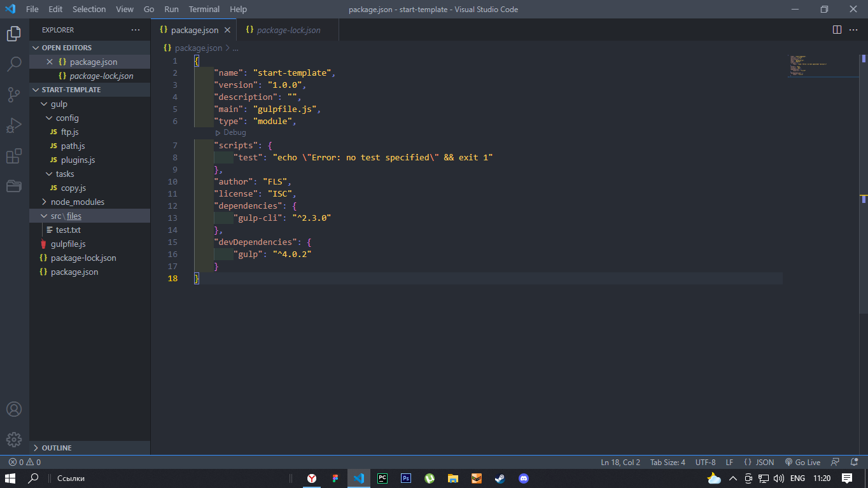Switch to the package-lock.json tab
The width and height of the screenshot is (868, 488).
(x=288, y=30)
